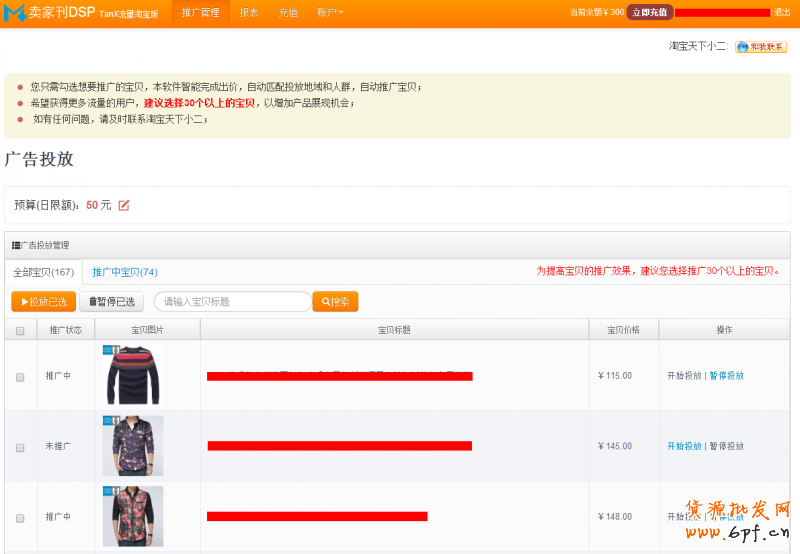This screenshot has height=554, width=800.
Task: Open the 报表 menu item
Action: (x=249, y=13)
